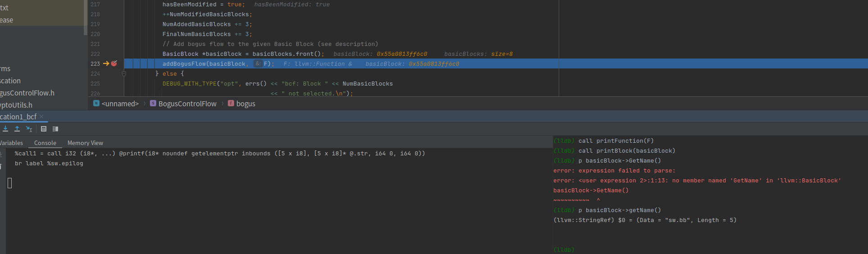Click the project tree vertical scrollbar
The image size is (868, 254).
coord(86,18)
